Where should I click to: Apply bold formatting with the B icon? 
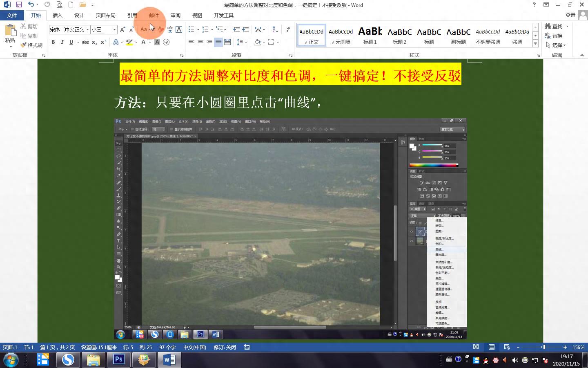point(53,42)
